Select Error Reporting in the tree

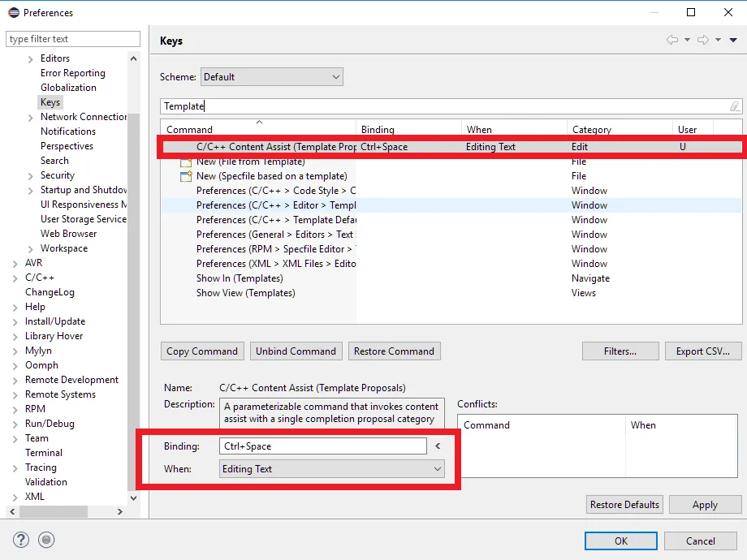point(73,73)
